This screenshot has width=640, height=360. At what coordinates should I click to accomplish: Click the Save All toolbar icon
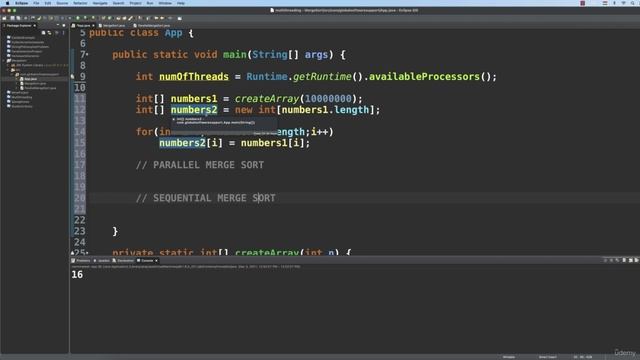click(x=18, y=18)
